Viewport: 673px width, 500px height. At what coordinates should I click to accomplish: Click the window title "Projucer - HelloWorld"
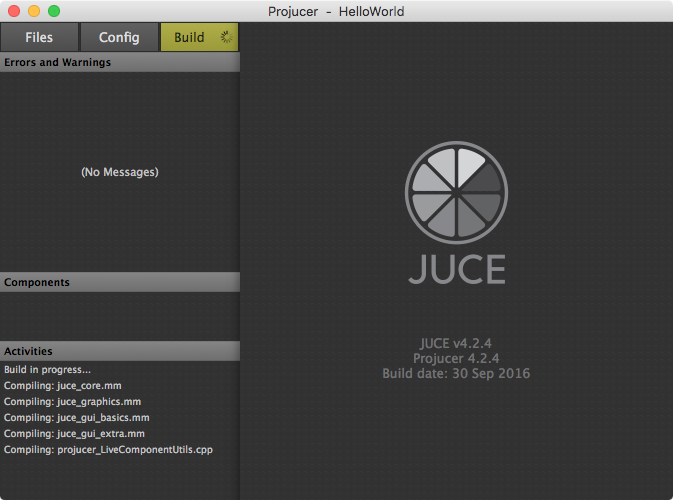tap(336, 12)
